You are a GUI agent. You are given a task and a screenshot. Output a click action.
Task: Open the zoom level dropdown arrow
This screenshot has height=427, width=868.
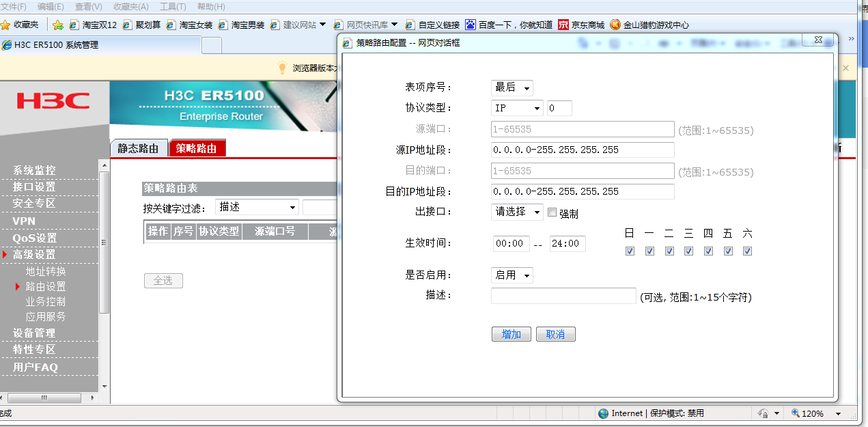click(x=838, y=413)
